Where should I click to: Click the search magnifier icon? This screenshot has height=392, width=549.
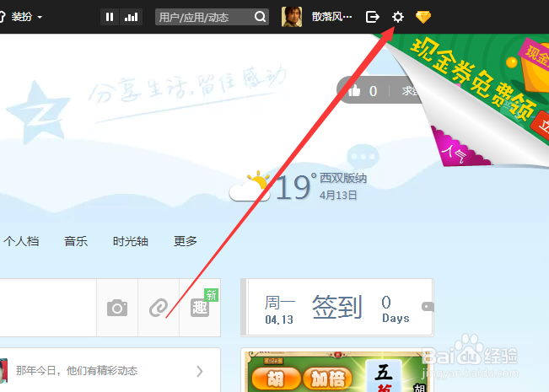point(260,17)
